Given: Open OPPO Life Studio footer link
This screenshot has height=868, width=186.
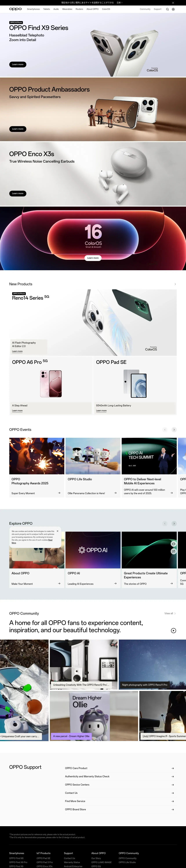Looking at the screenshot, I should point(127,862).
